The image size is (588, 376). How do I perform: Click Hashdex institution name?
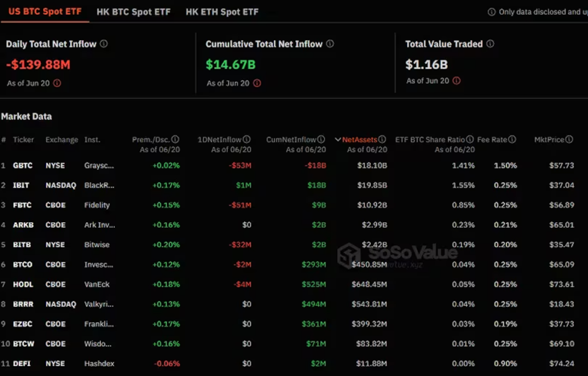(x=99, y=363)
